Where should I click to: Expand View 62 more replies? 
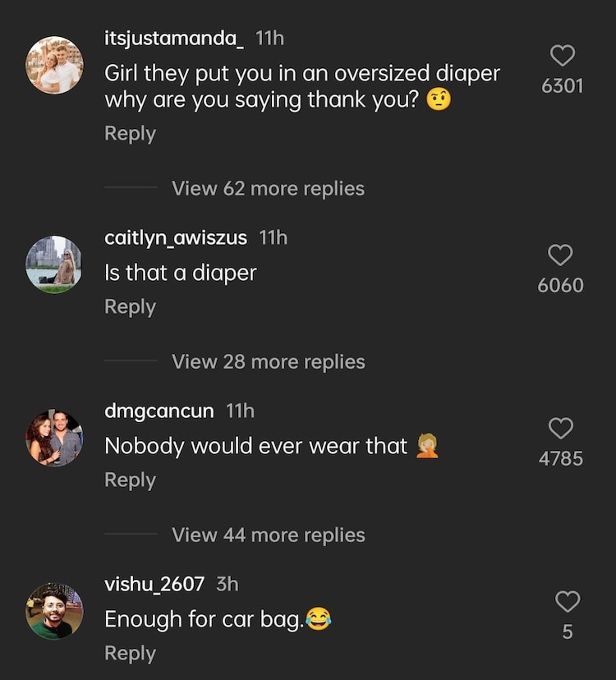pos(268,188)
